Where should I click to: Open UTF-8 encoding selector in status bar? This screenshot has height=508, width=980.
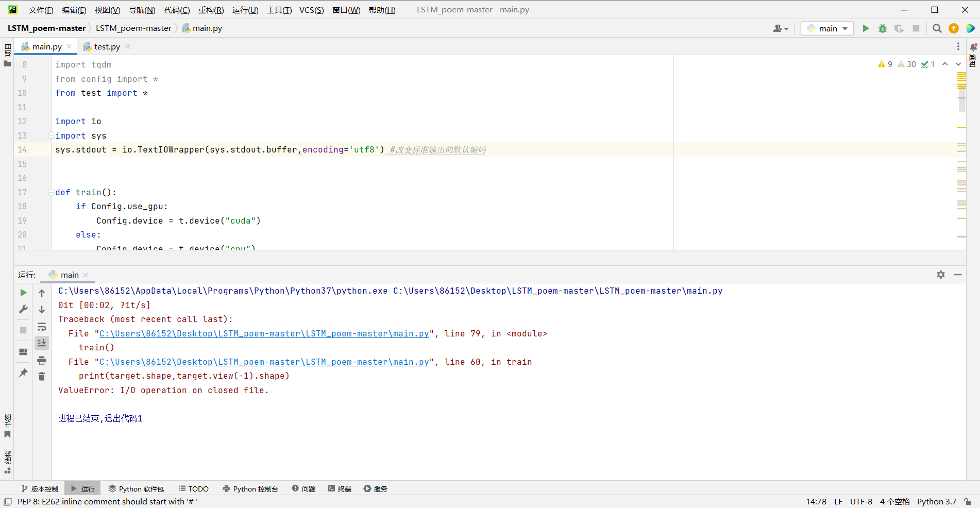click(861, 501)
